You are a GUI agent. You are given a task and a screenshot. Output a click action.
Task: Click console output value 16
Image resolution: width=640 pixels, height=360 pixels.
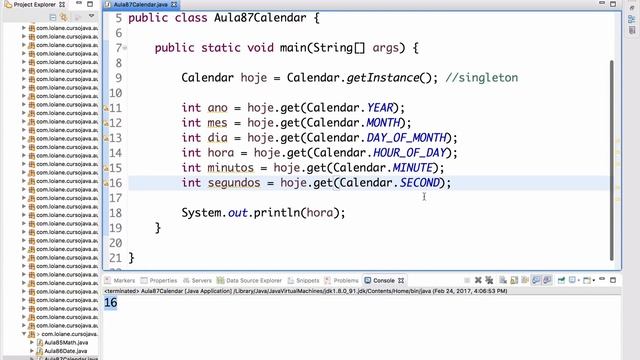click(111, 302)
